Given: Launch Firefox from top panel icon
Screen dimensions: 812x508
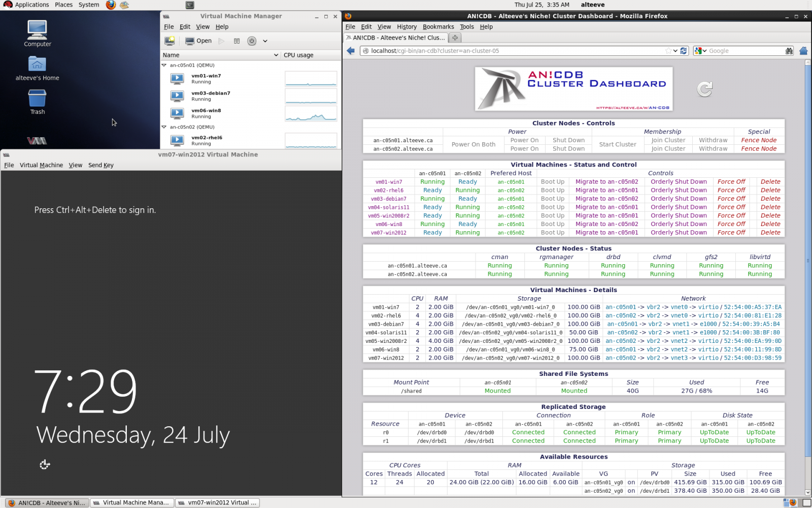Looking at the screenshot, I should pos(111,5).
